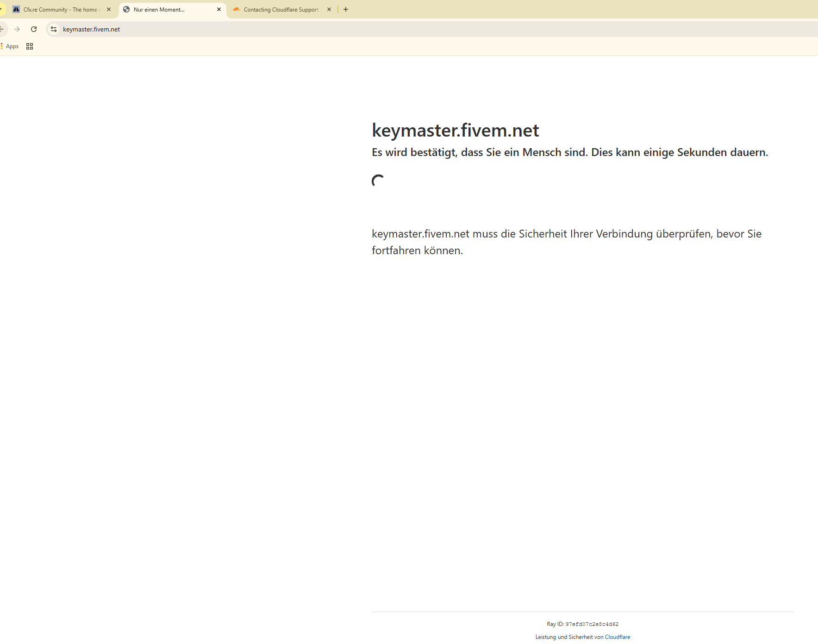
Task: Follow the Cloudflare link in footer
Action: [x=618, y=637]
